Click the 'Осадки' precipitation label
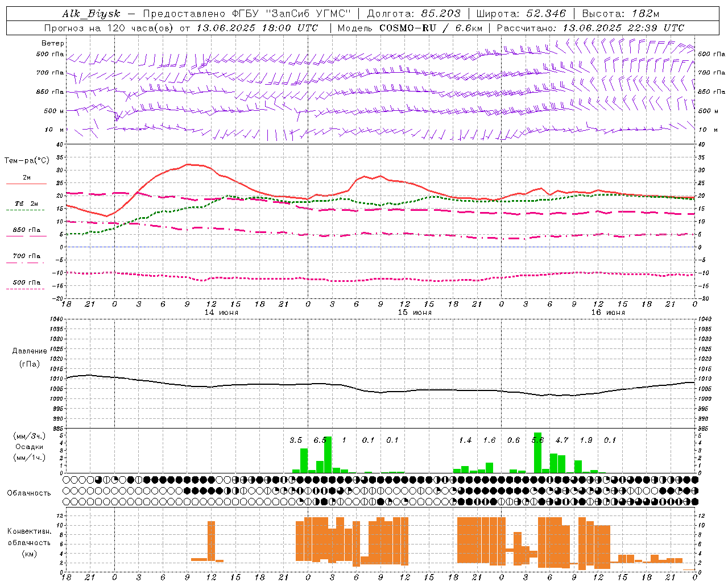The height and width of the screenshot is (582, 728). pyautogui.click(x=30, y=447)
